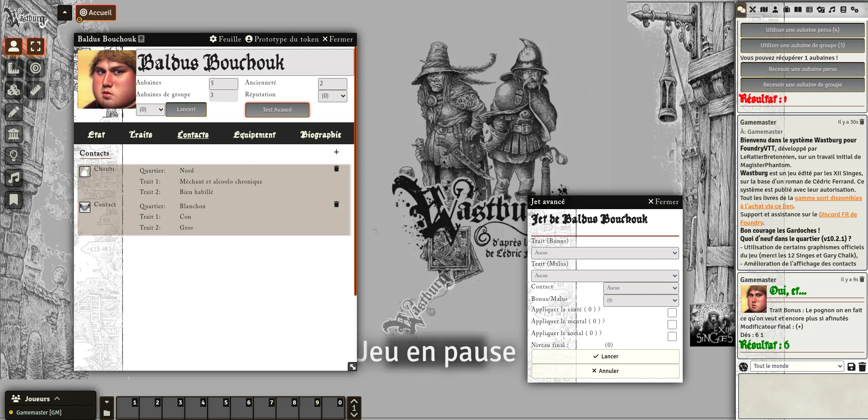Open the Game Settings gears tab
This screenshot has width=868, height=420.
click(x=855, y=10)
